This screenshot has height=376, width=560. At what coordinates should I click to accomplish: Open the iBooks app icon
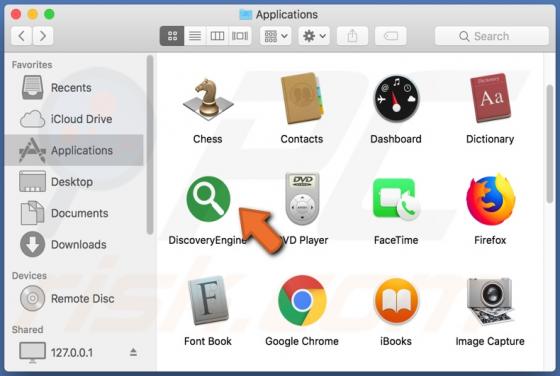tap(396, 301)
